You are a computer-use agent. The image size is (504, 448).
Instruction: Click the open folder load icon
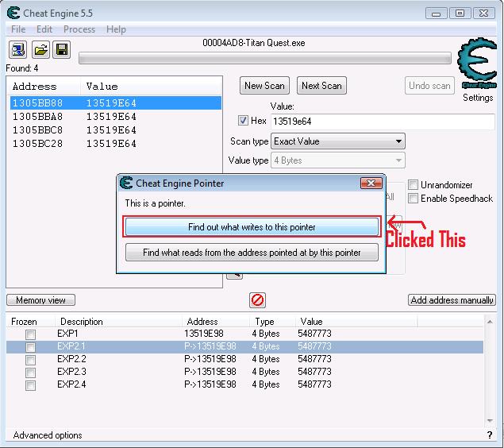40,50
